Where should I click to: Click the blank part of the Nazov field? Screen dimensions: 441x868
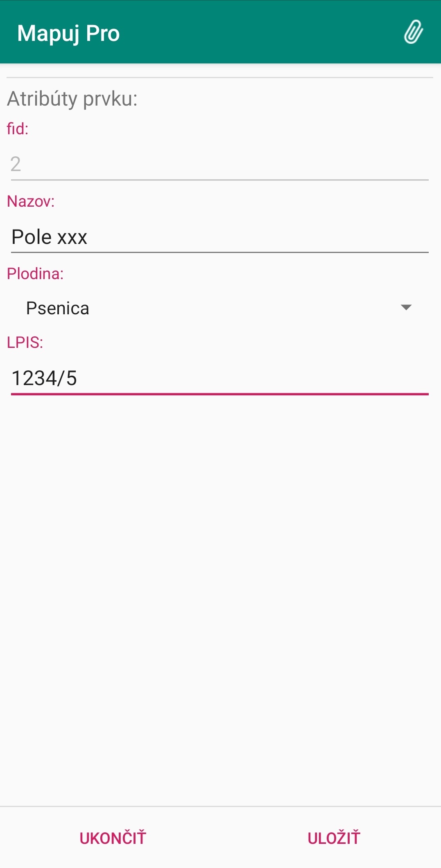click(x=258, y=237)
